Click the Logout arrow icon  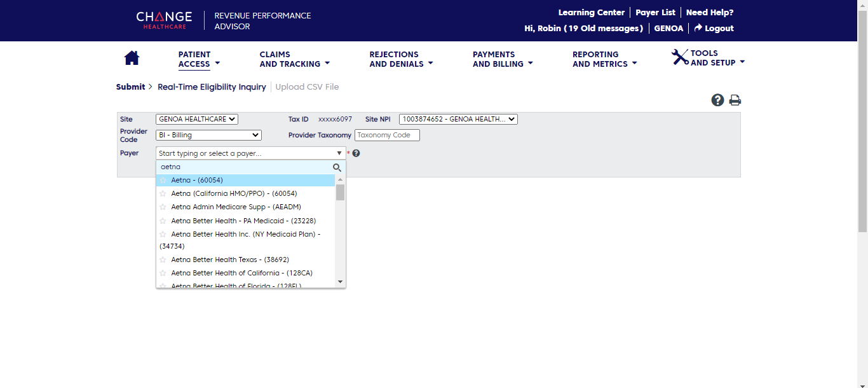[x=698, y=28]
